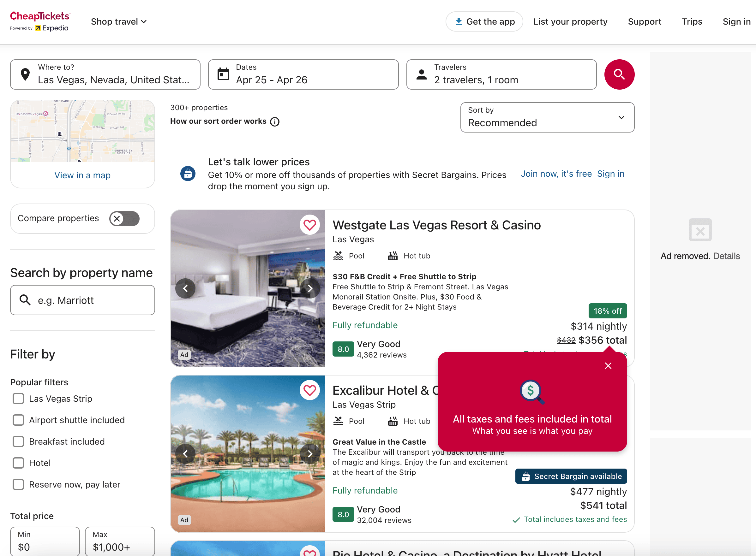Enable Breakfast included filter
The image size is (756, 556).
tap(18, 441)
